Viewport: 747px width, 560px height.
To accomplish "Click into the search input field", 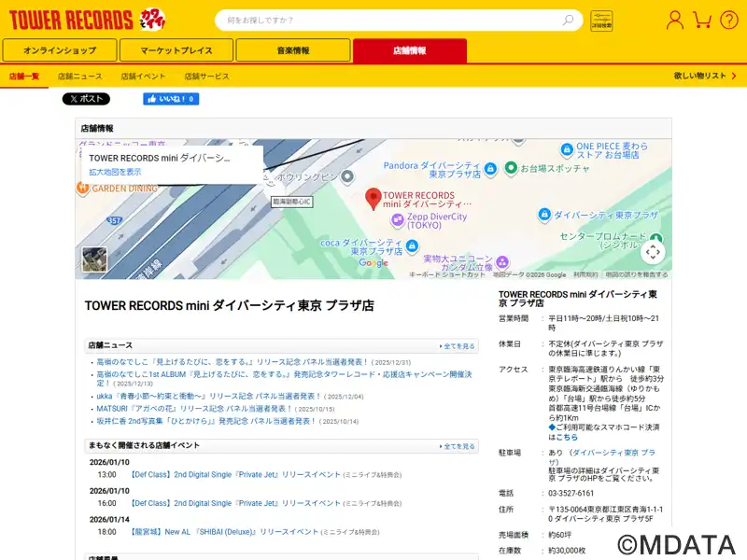I will [388, 21].
